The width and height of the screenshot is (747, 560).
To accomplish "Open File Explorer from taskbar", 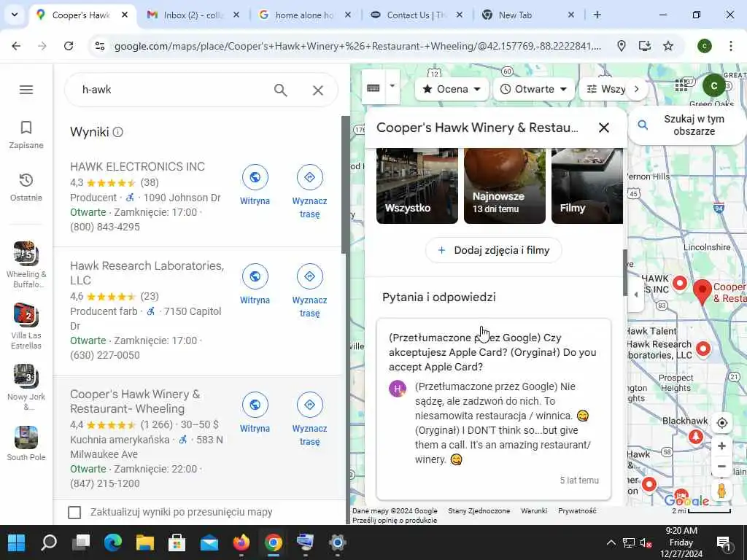I will click(x=145, y=542).
